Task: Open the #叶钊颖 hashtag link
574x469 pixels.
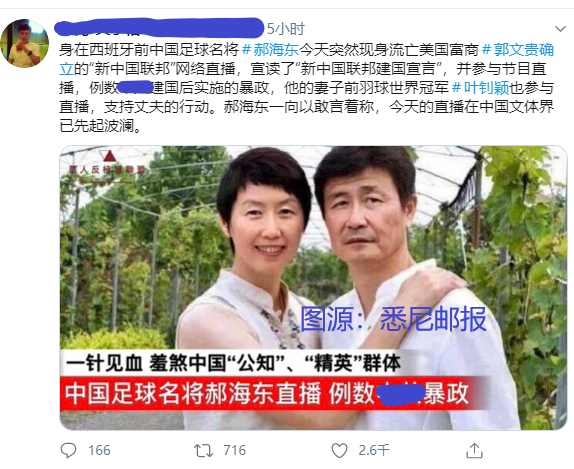Action: coord(480,88)
